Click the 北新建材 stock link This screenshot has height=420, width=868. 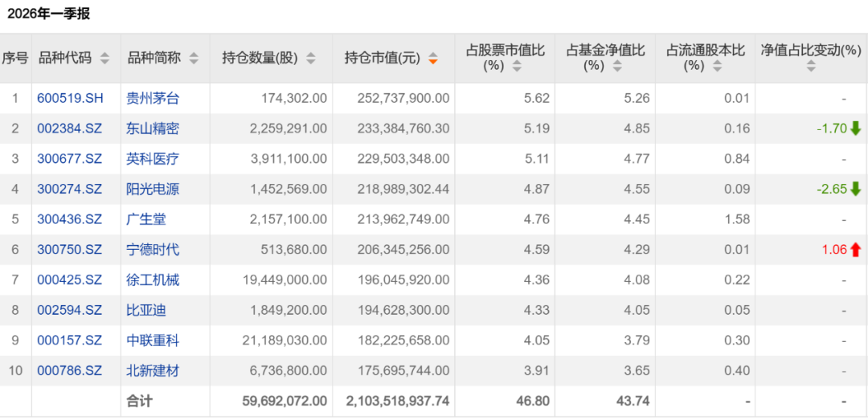coord(153,370)
